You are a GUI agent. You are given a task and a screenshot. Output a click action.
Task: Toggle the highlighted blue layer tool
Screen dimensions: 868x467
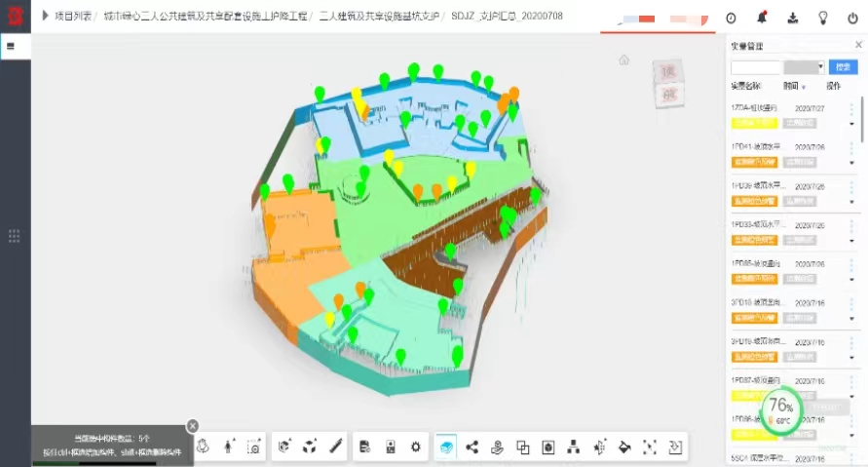pyautogui.click(x=446, y=447)
